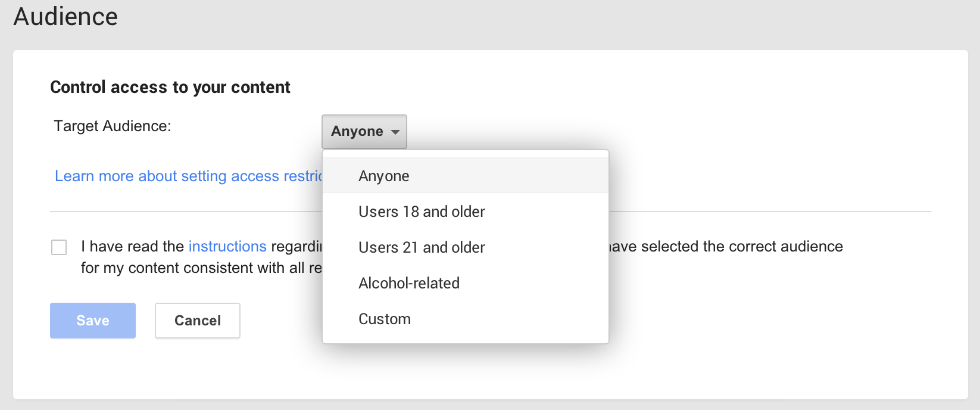This screenshot has width=980, height=410.
Task: Open the instructions hyperlink
Action: (227, 247)
